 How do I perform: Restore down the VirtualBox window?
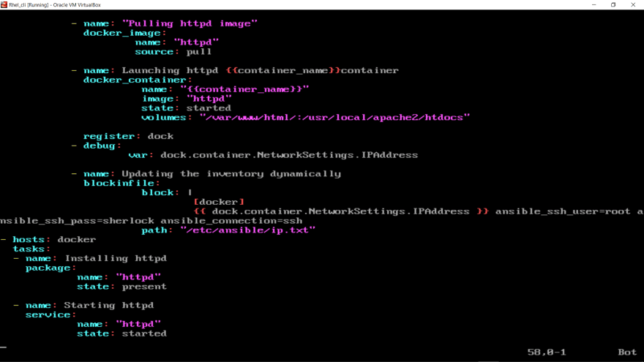pos(613,4)
